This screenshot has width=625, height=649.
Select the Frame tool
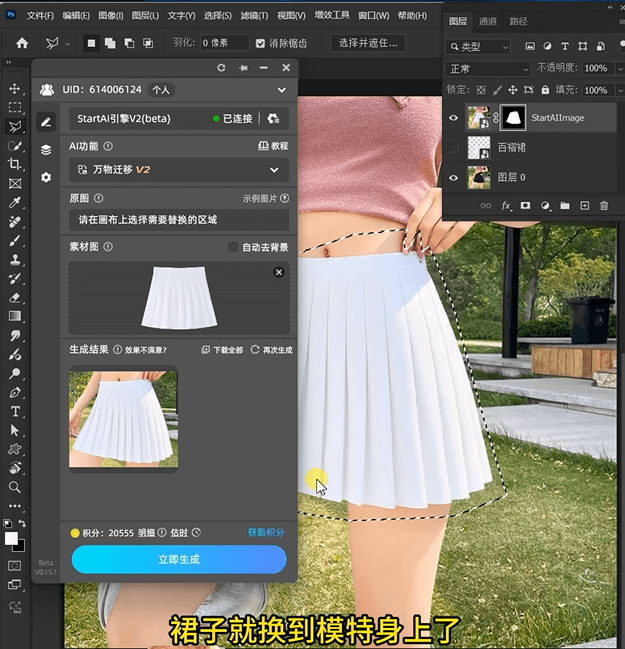coord(15,184)
